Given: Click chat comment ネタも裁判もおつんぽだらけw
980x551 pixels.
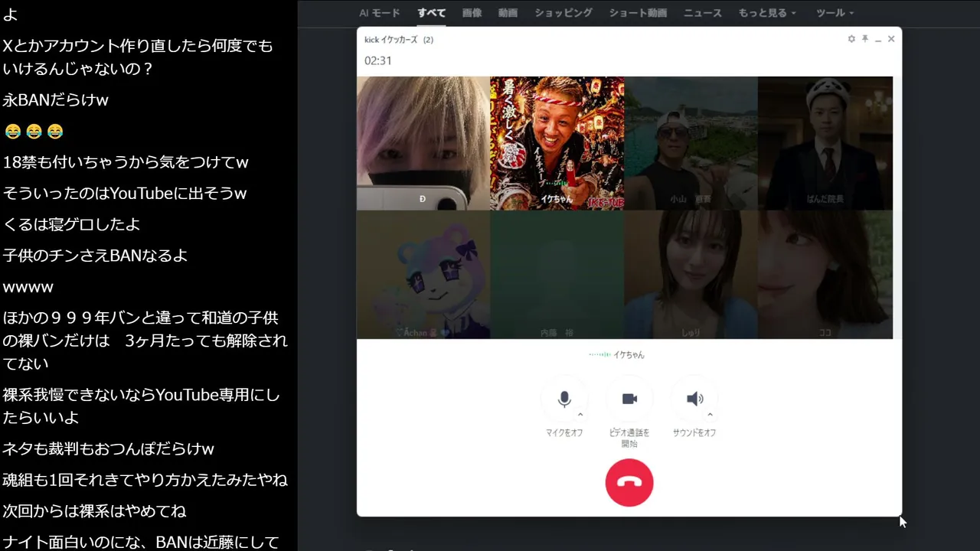Looking at the screenshot, I should pyautogui.click(x=109, y=448).
